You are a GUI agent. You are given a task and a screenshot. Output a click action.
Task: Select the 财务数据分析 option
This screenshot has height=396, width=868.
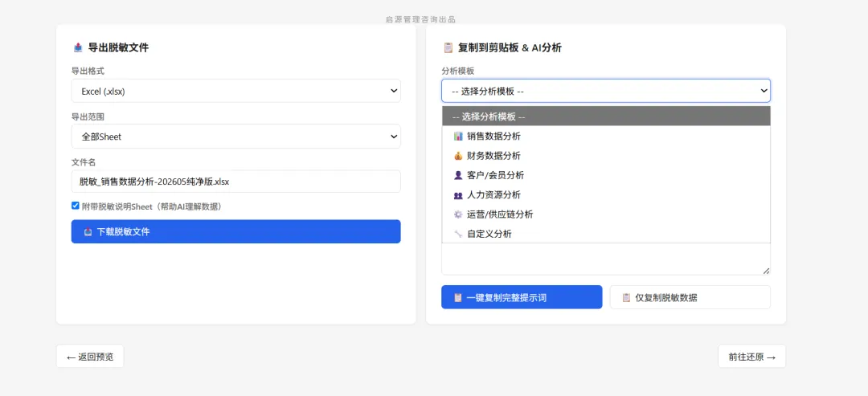pos(606,155)
